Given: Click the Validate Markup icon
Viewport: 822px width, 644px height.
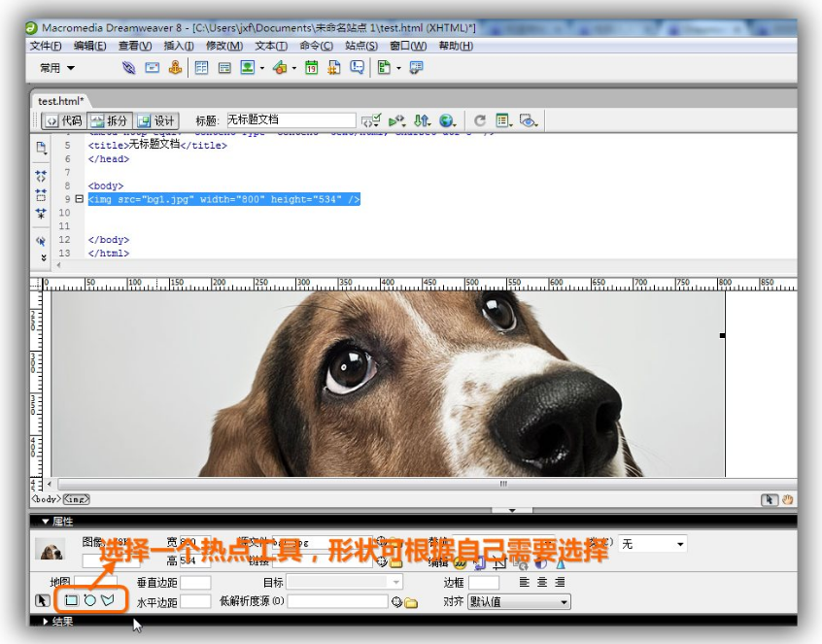Looking at the screenshot, I should coord(396,121).
